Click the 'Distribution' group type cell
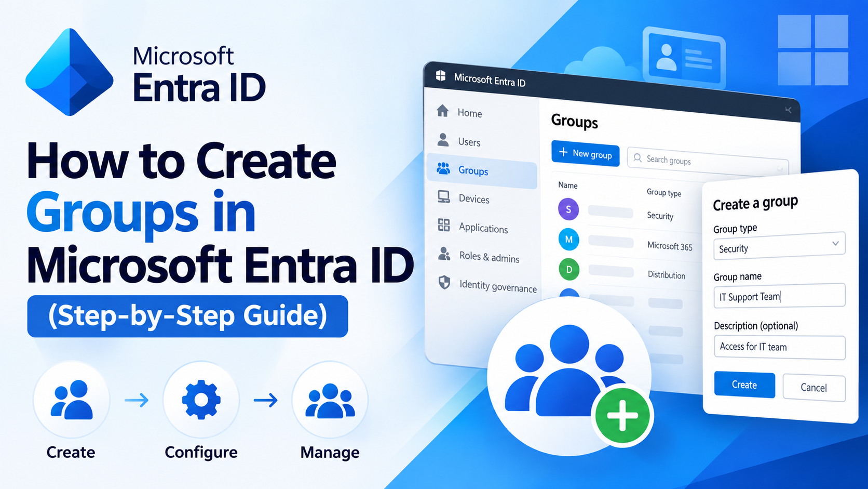The height and width of the screenshot is (489, 868). tap(666, 275)
